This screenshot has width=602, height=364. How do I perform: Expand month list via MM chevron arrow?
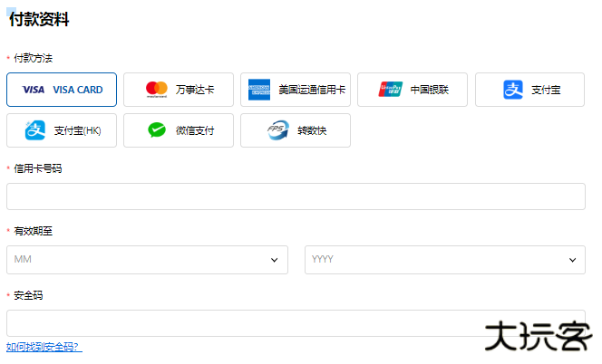pyautogui.click(x=275, y=260)
